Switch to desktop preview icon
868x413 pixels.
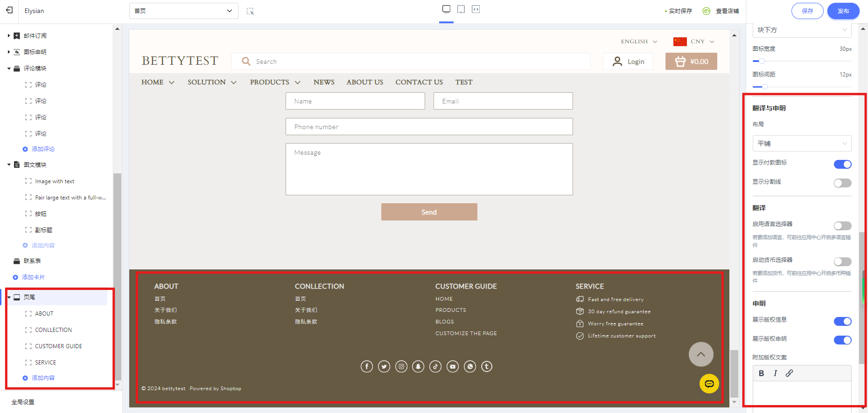(x=446, y=9)
